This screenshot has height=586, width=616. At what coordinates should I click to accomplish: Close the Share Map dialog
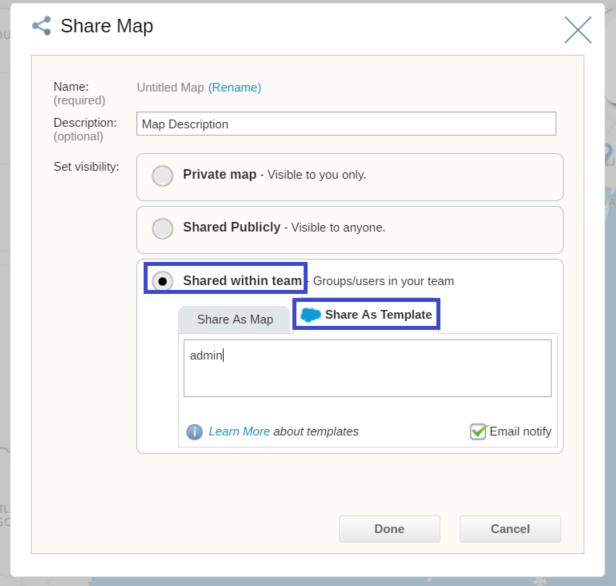[578, 30]
